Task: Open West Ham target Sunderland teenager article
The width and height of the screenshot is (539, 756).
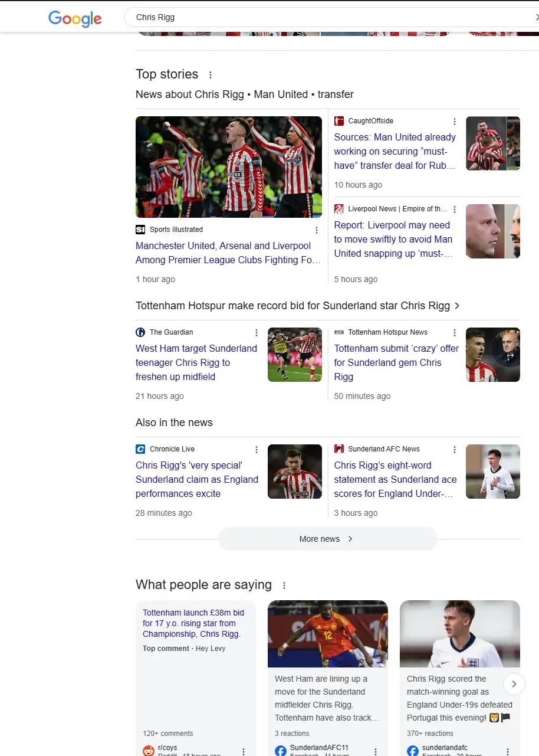Action: pyautogui.click(x=196, y=362)
